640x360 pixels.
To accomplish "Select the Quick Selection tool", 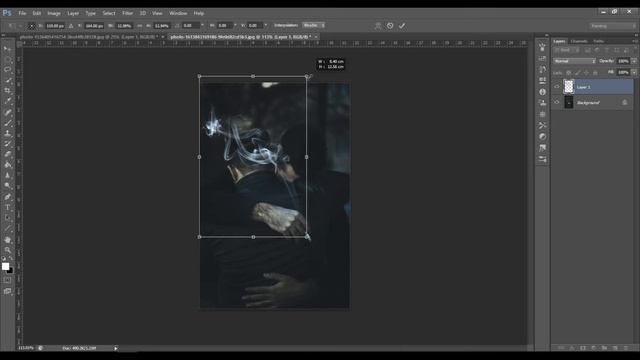I will (x=7, y=80).
